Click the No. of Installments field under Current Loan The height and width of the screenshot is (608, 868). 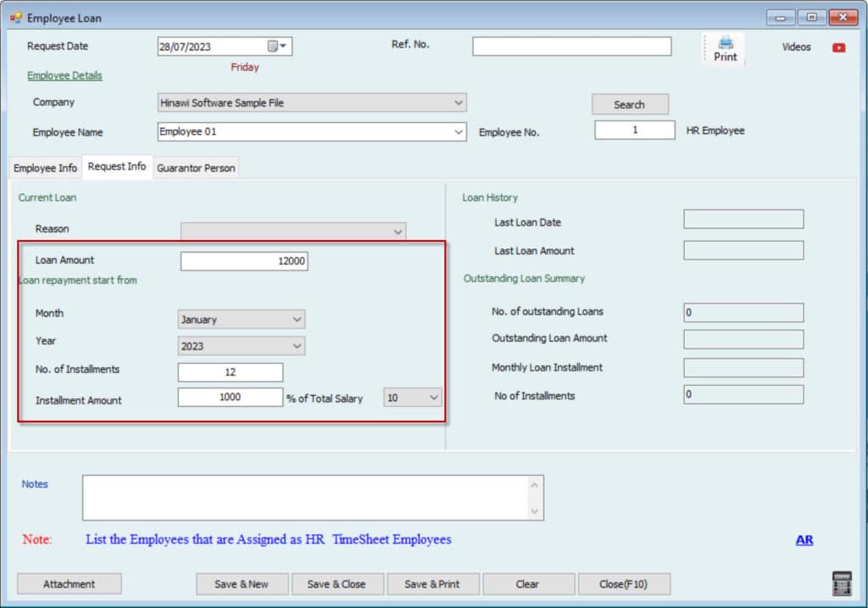point(231,372)
